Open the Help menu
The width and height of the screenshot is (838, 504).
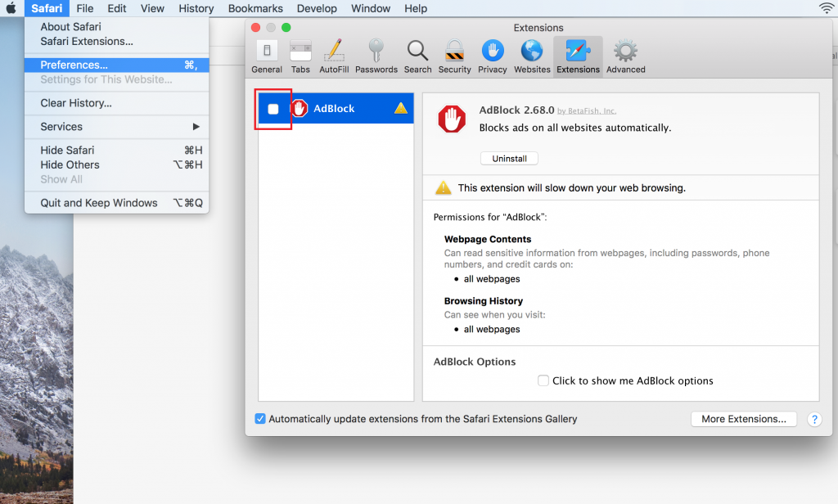tap(415, 8)
